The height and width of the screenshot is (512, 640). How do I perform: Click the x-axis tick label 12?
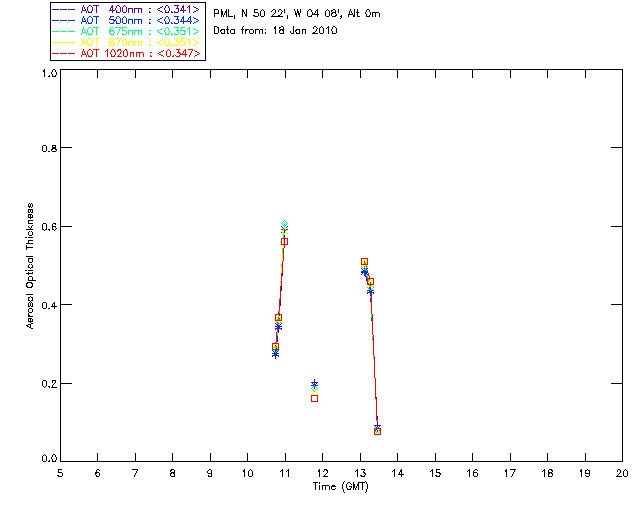pyautogui.click(x=322, y=473)
